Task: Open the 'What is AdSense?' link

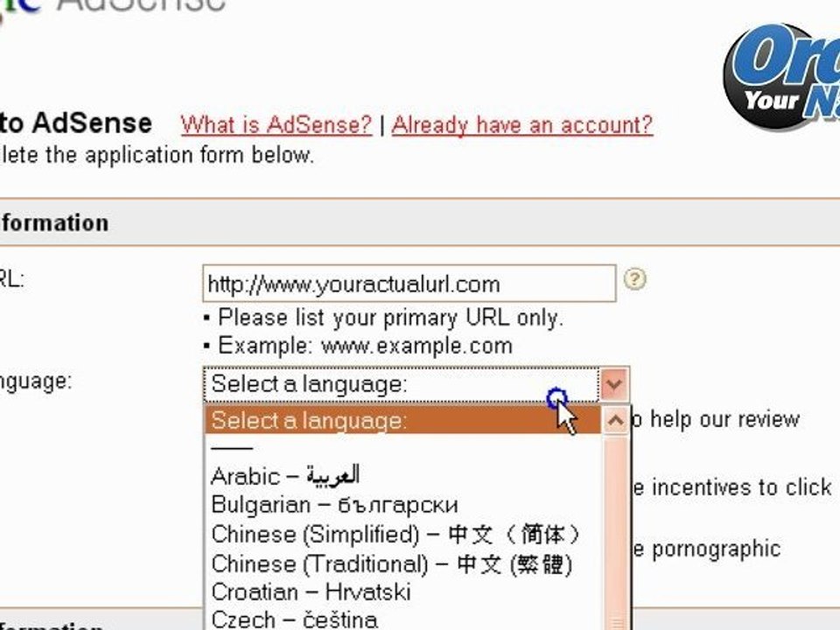Action: [x=276, y=125]
